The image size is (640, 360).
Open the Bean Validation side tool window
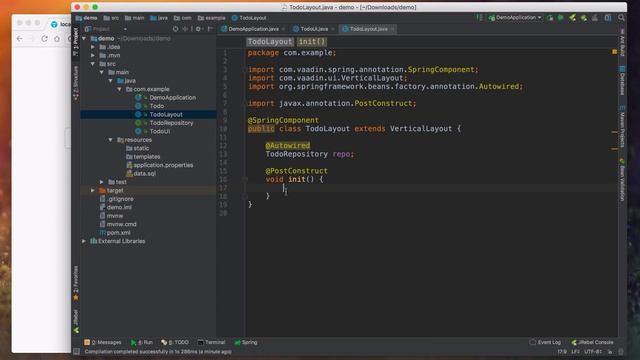point(622,180)
